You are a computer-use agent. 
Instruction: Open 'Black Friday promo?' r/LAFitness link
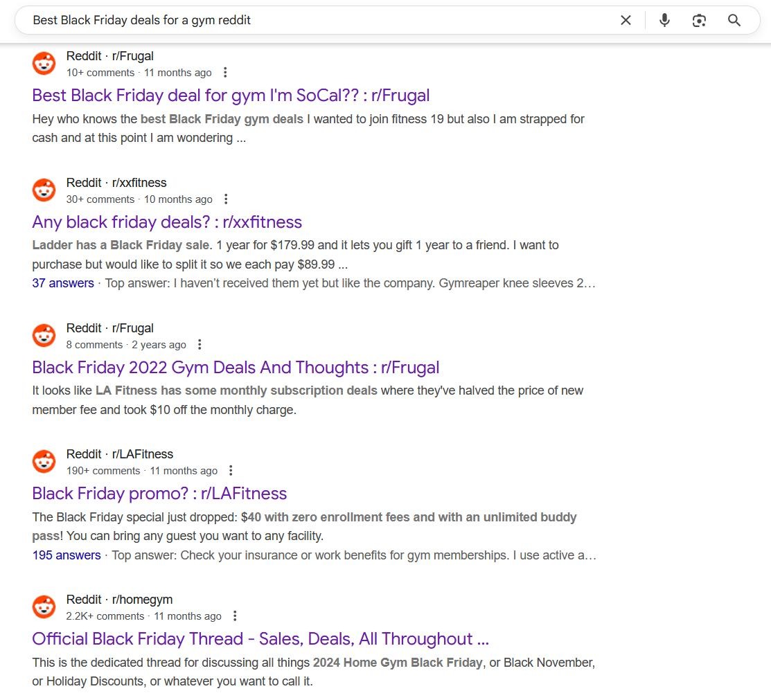pyautogui.click(x=159, y=494)
